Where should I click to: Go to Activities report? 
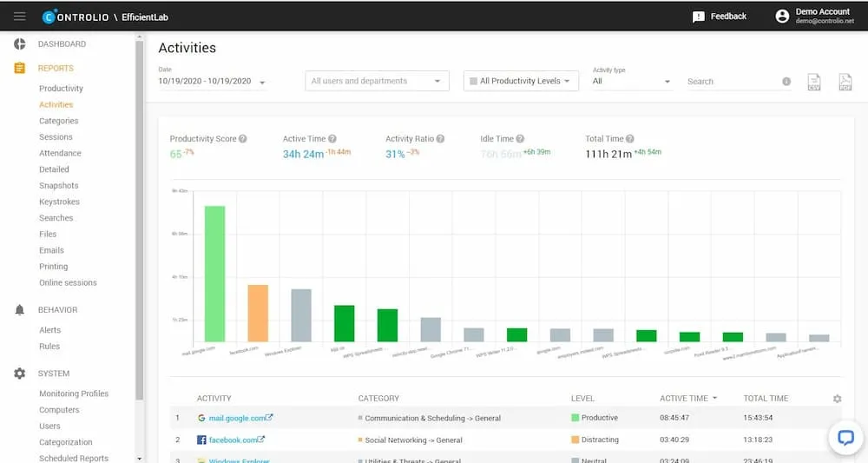tap(56, 104)
